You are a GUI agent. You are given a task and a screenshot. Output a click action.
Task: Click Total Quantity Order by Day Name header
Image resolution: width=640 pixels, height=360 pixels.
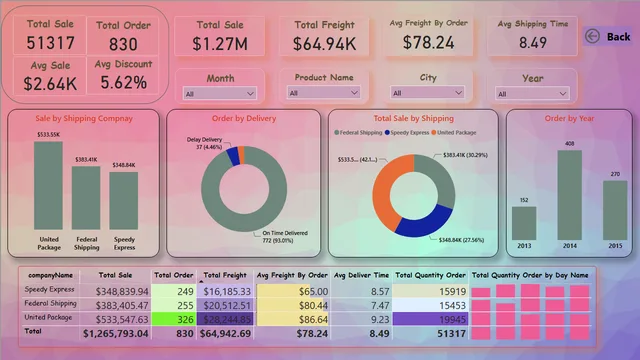pyautogui.click(x=530, y=276)
